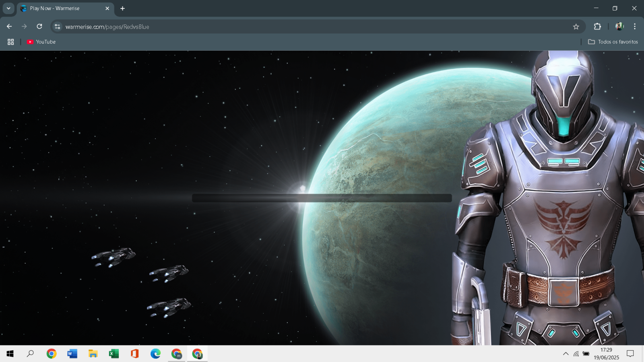
Task: Close the Play Now - Warmerise tab
Action: (107, 8)
